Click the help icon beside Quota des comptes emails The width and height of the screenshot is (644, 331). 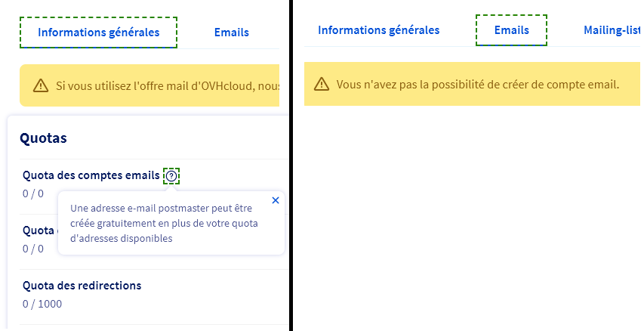(172, 176)
